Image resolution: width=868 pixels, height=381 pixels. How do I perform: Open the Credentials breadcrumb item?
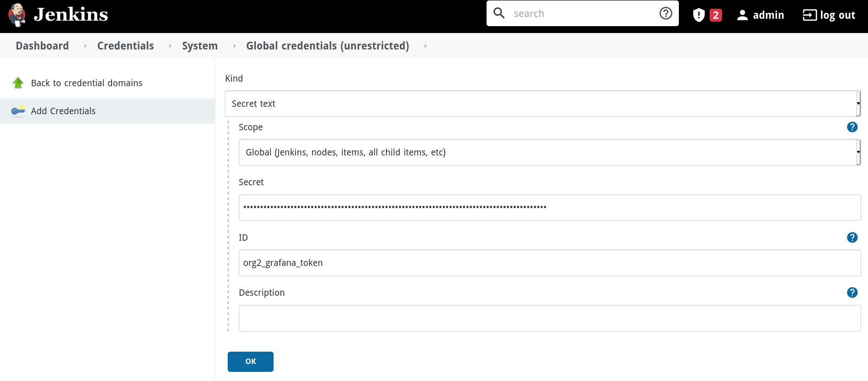125,45
